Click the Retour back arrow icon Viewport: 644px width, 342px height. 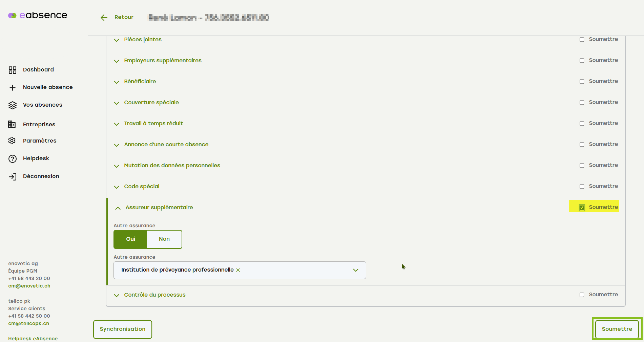(x=104, y=18)
